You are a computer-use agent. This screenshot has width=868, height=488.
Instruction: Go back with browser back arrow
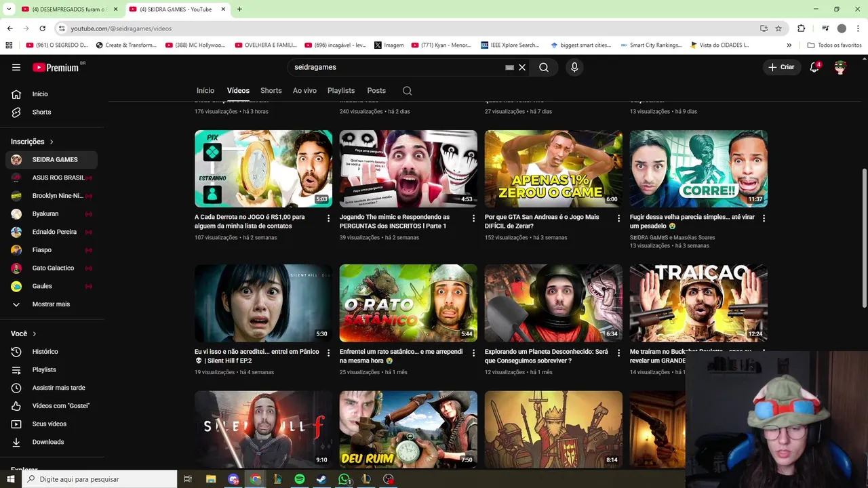coord(9,28)
